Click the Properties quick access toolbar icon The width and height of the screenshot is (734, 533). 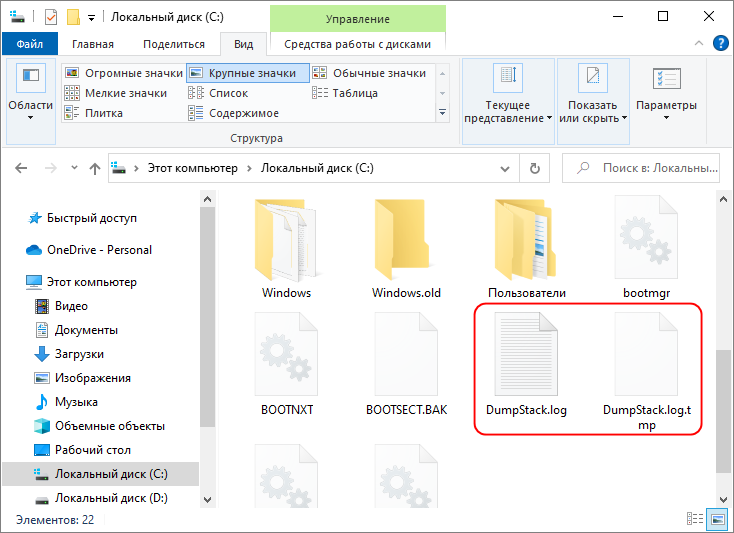coord(51,17)
